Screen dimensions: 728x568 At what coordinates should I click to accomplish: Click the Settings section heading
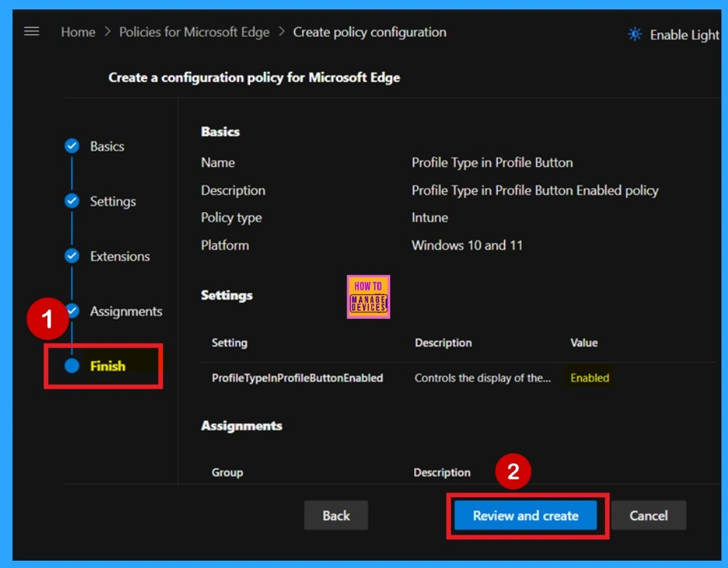pyautogui.click(x=227, y=295)
